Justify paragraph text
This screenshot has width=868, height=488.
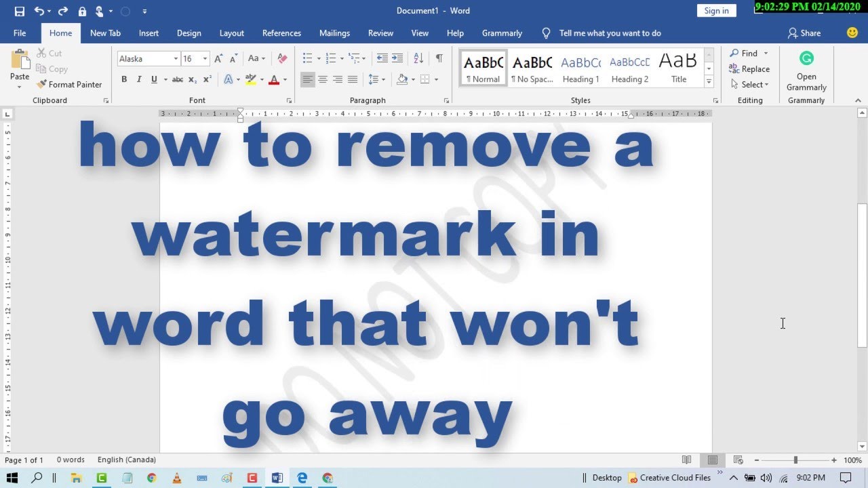[353, 79]
